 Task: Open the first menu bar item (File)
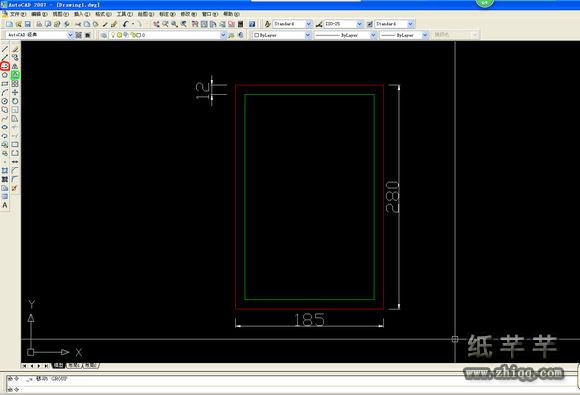17,14
